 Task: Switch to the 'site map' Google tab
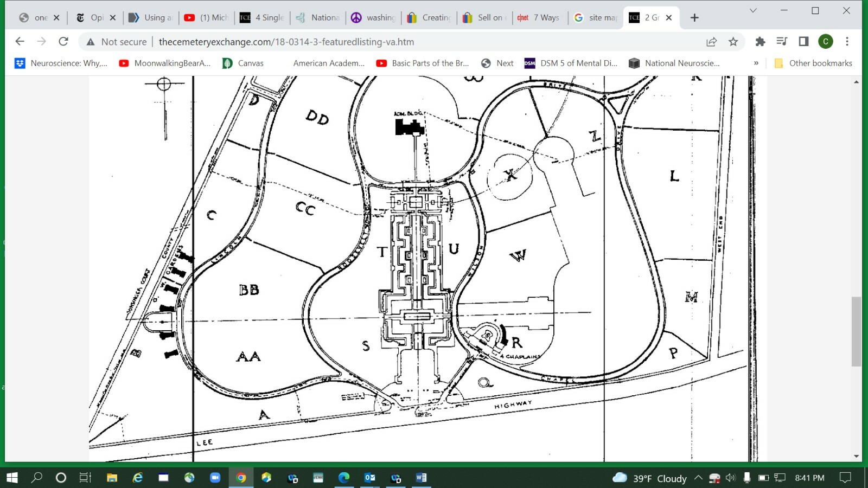tap(596, 18)
